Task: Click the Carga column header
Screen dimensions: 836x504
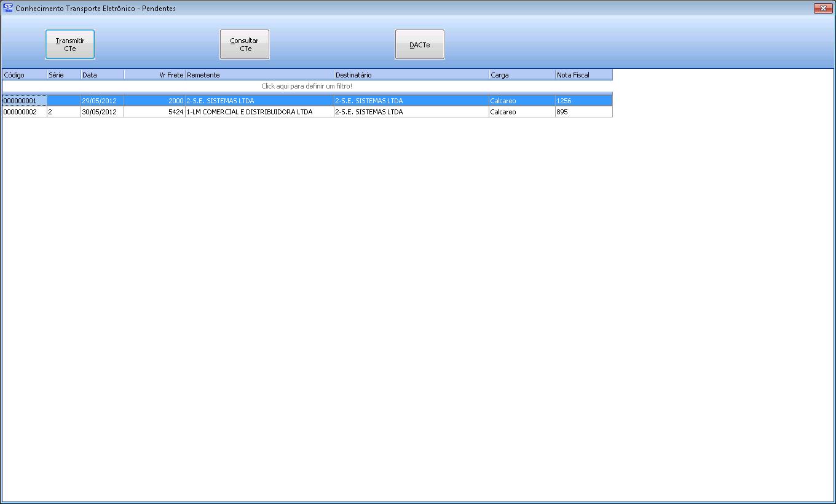Action: tap(522, 75)
